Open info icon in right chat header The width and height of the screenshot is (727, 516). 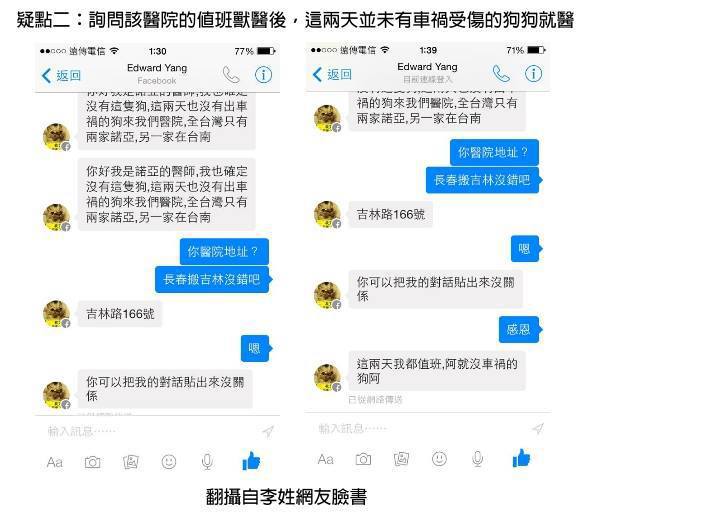click(x=533, y=73)
